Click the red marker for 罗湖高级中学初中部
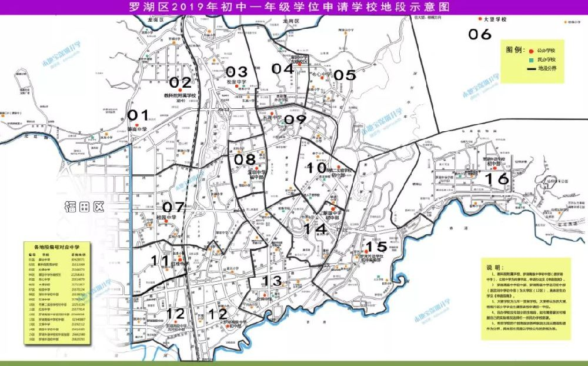Viewport: 588px width, 366px height. click(228, 326)
